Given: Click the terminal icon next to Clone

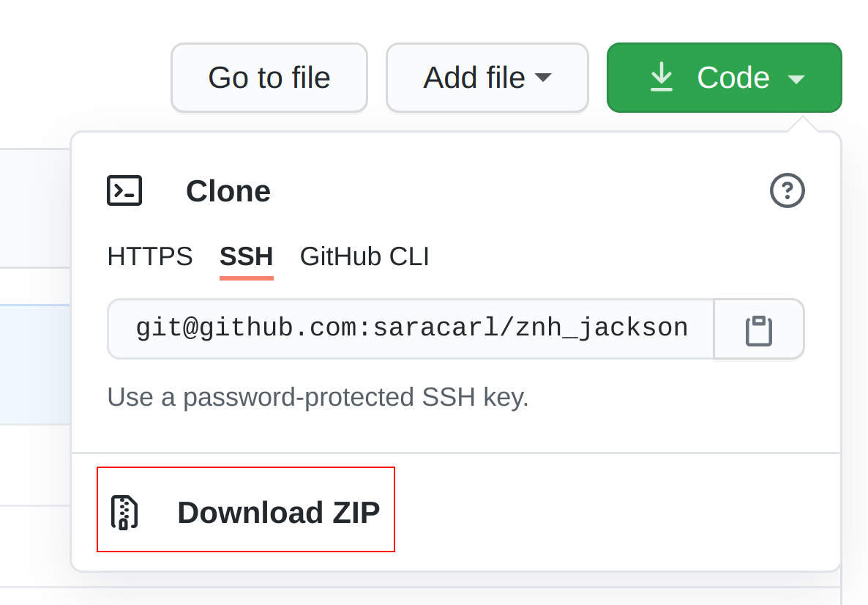Looking at the screenshot, I should [x=124, y=190].
